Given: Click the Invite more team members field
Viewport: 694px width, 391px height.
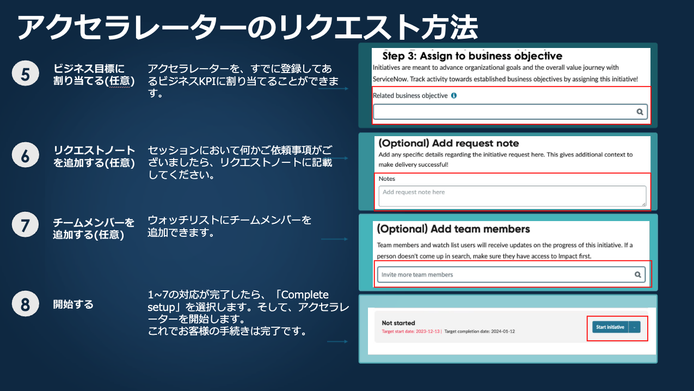Looking at the screenshot, I should 511,275.
